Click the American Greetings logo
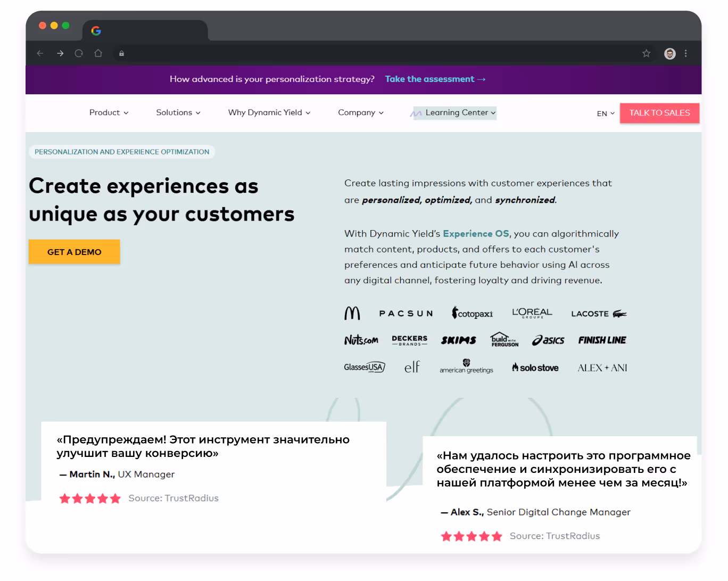This screenshot has height=581, width=728. 466,366
